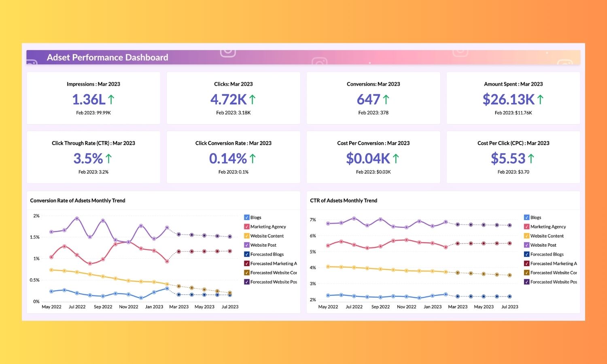Click the green up arrow on the Impressions card
607x364 pixels.
click(112, 99)
